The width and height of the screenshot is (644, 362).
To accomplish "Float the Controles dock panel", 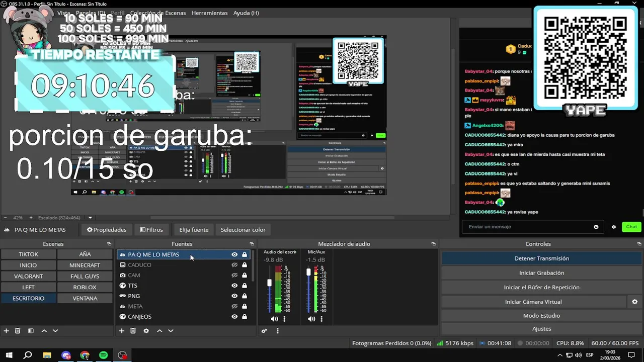I will (639, 244).
